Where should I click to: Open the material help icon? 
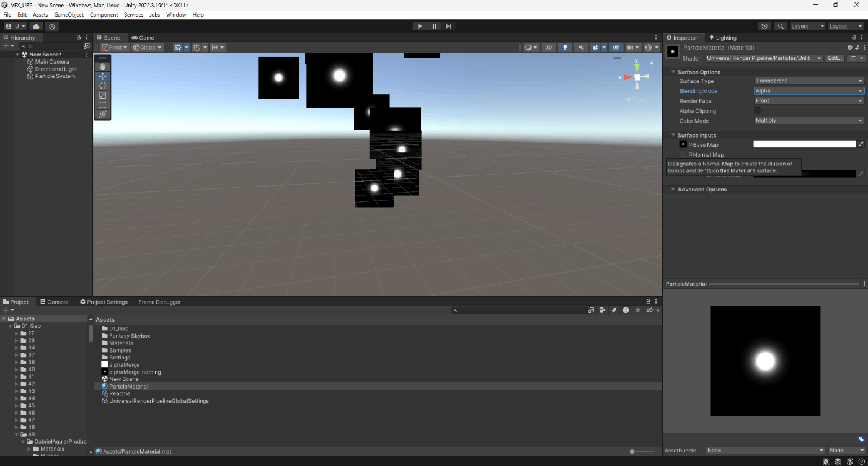850,47
